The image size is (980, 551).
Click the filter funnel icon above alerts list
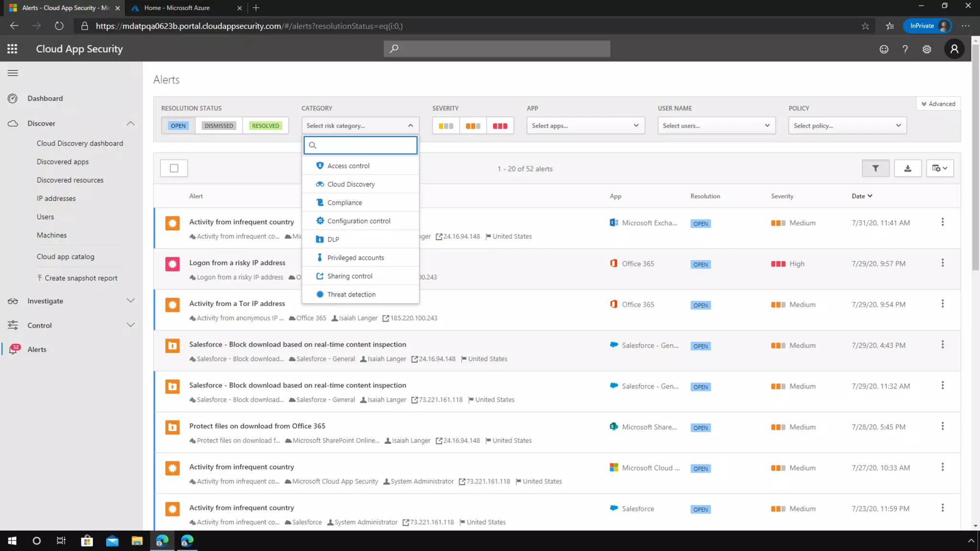875,168
